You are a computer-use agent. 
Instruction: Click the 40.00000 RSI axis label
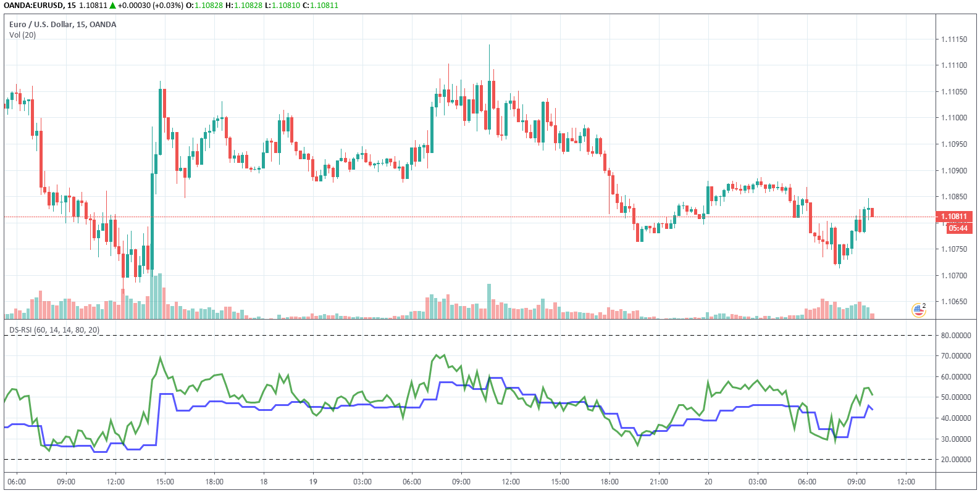point(956,418)
